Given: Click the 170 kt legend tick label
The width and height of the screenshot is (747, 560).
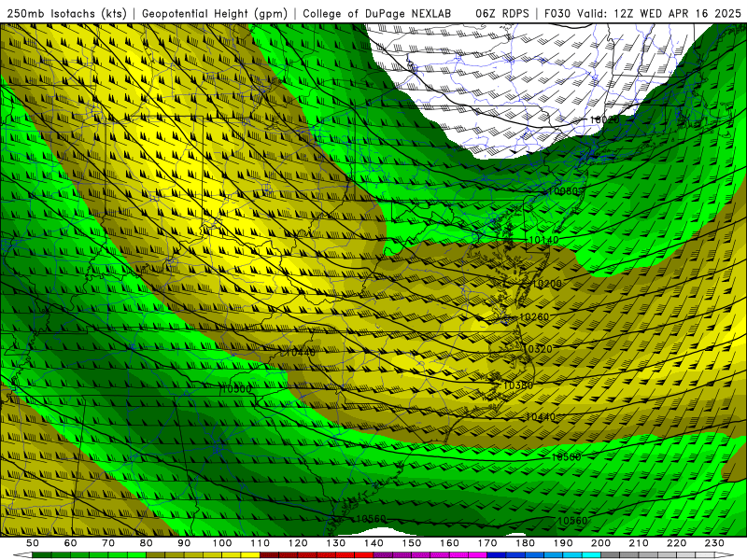Looking at the screenshot, I should 487,543.
